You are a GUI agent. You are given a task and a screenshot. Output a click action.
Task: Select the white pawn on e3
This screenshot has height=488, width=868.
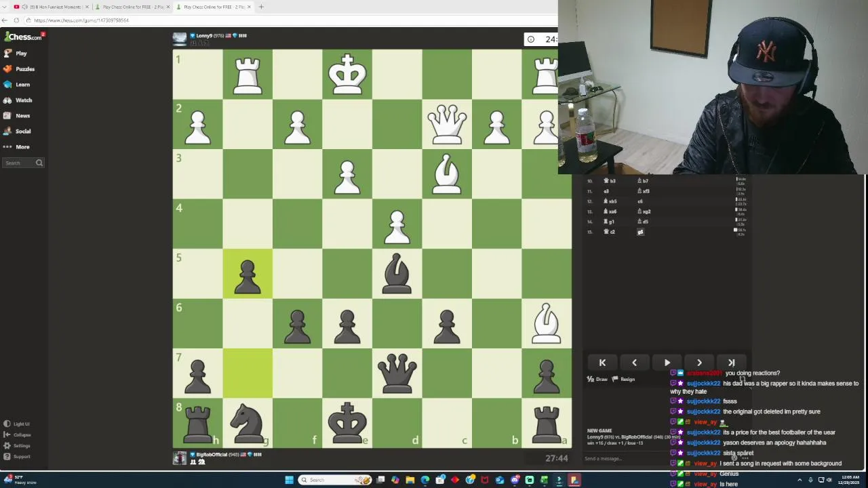pyautogui.click(x=347, y=174)
